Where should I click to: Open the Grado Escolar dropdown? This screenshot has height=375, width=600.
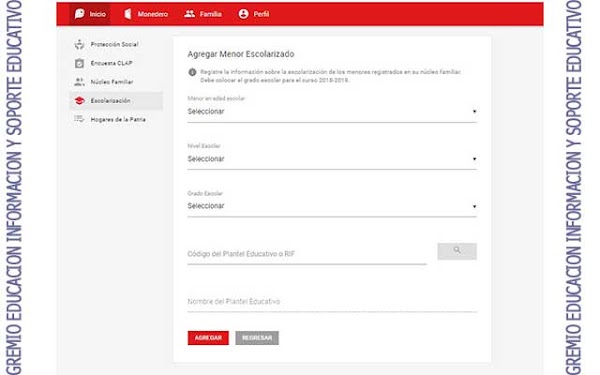tap(332, 206)
